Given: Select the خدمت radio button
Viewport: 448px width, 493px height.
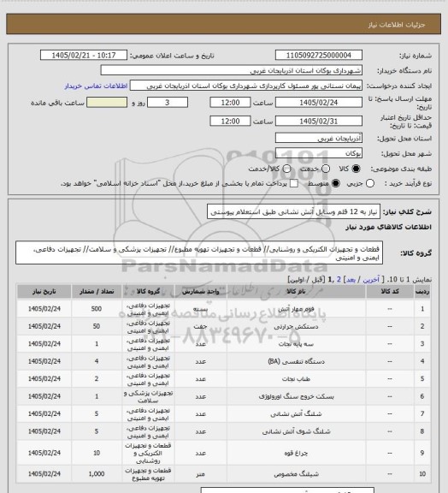Looking at the screenshot, I should (x=326, y=169).
